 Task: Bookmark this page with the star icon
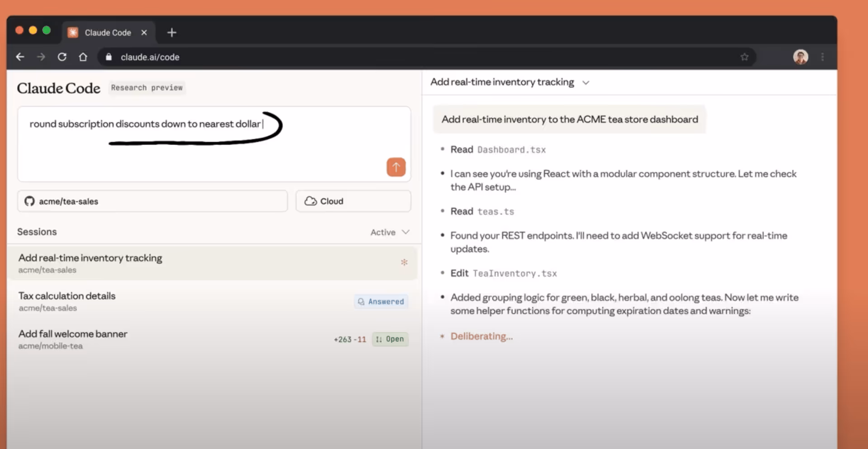click(x=744, y=57)
